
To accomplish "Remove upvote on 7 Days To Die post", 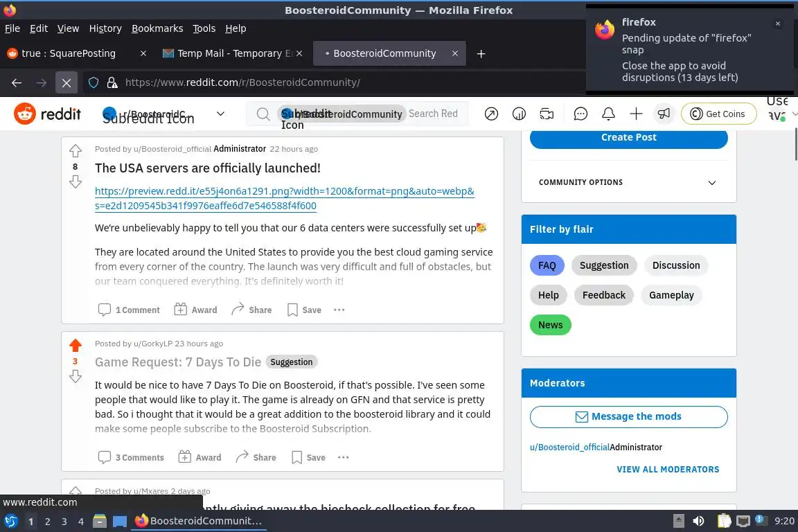I will tap(76, 345).
